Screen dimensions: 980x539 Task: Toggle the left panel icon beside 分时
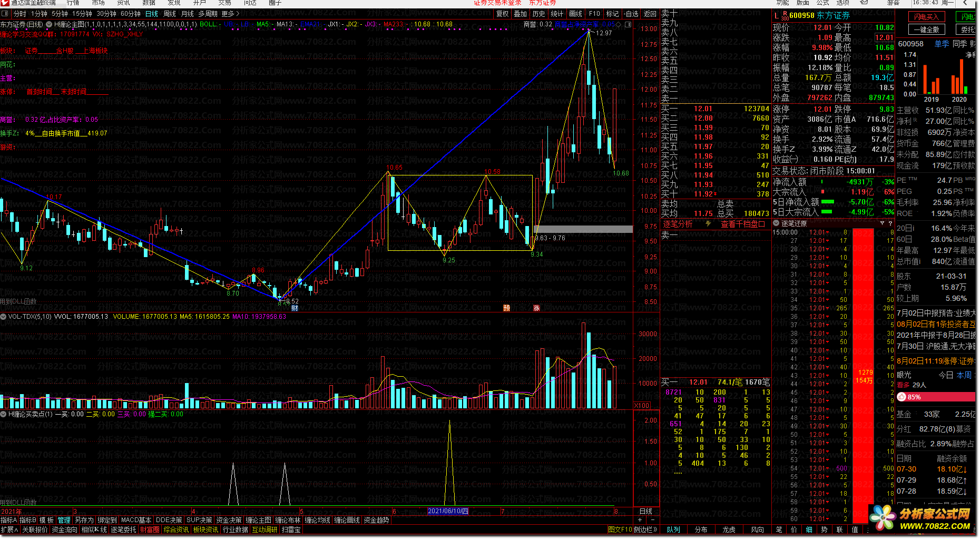click(x=6, y=14)
